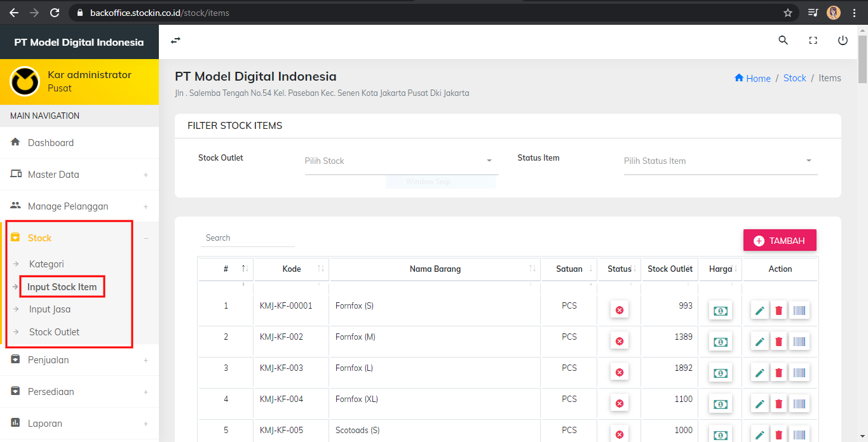Screen dimensions: 868x442
Task: Collapse the sidebar using the arrows icon
Action: [x=175, y=40]
